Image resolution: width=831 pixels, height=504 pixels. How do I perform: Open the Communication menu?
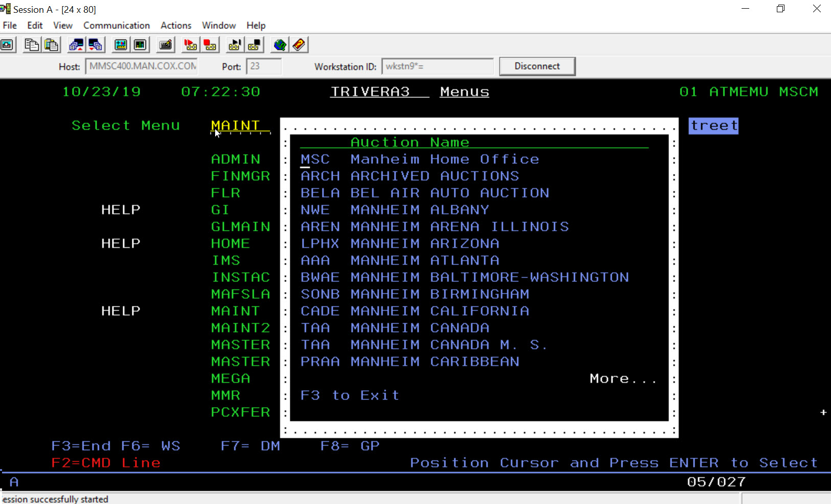point(117,26)
